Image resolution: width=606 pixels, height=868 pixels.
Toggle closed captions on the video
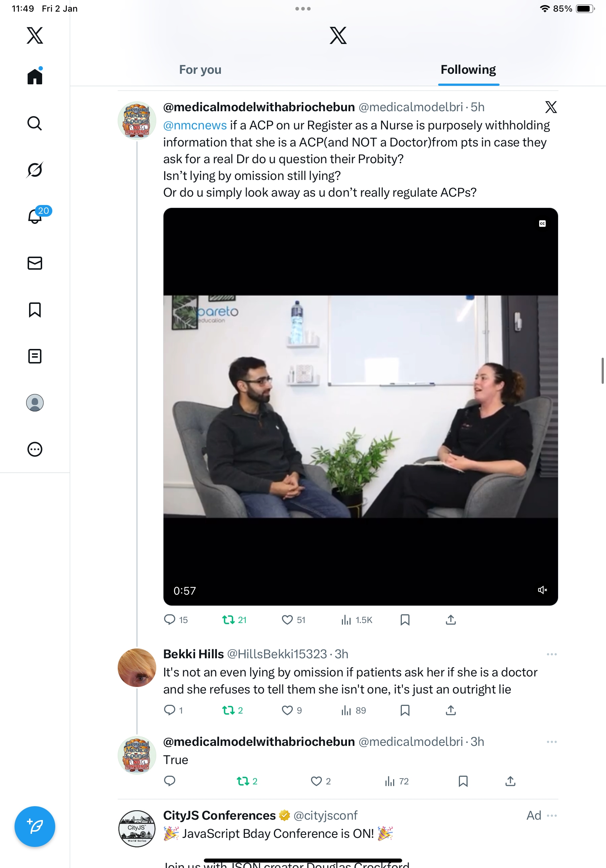tap(542, 224)
